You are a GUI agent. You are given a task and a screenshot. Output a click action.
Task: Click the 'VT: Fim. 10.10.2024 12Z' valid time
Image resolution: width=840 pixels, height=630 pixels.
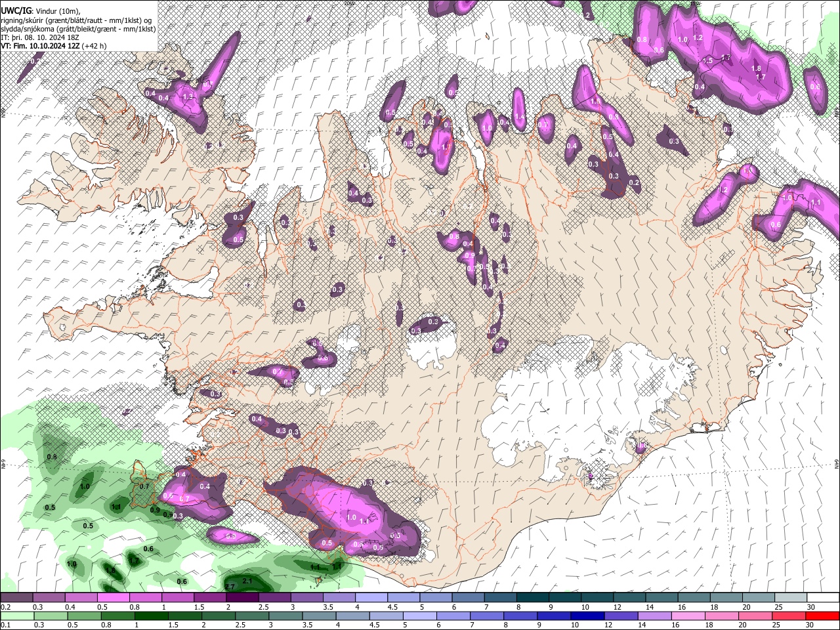[x=40, y=46]
